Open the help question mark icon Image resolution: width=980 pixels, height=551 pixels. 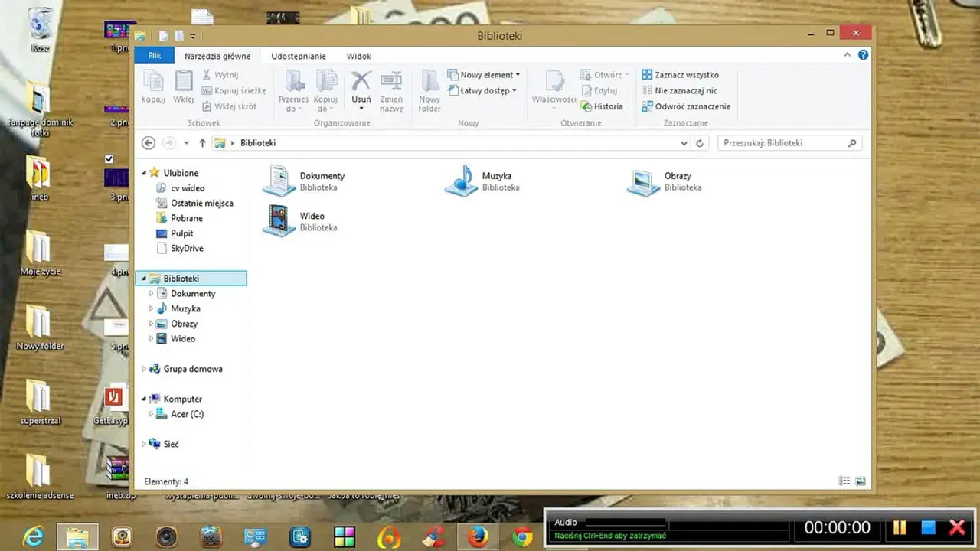click(x=863, y=55)
